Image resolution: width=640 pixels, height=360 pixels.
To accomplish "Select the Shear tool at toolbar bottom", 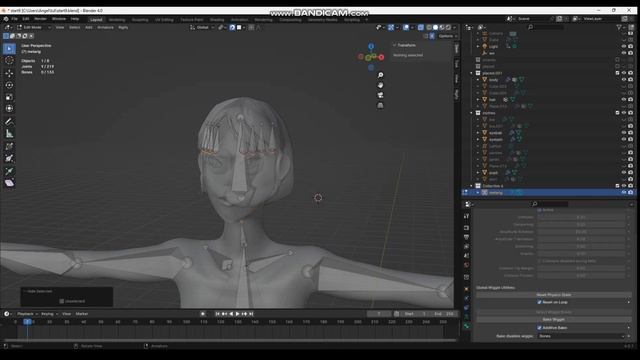I will tap(9, 183).
